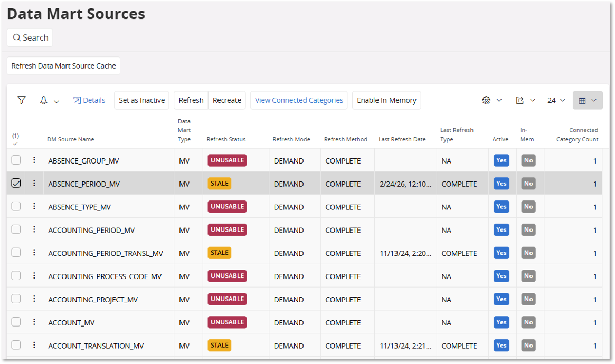Sort by Connected Category Count column
The image size is (615, 364).
click(578, 135)
